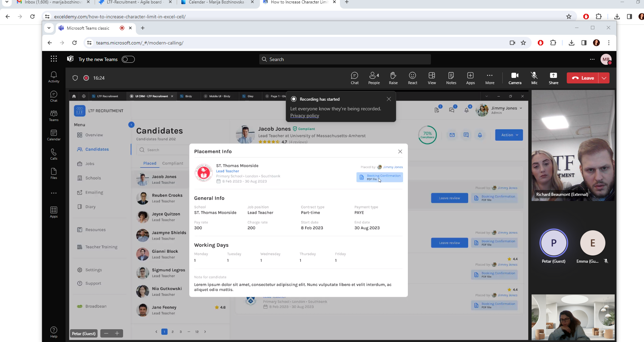Screen dimensions: 644x342
Task: Expand the tab search chevron in Teams browser
Action: [49, 28]
